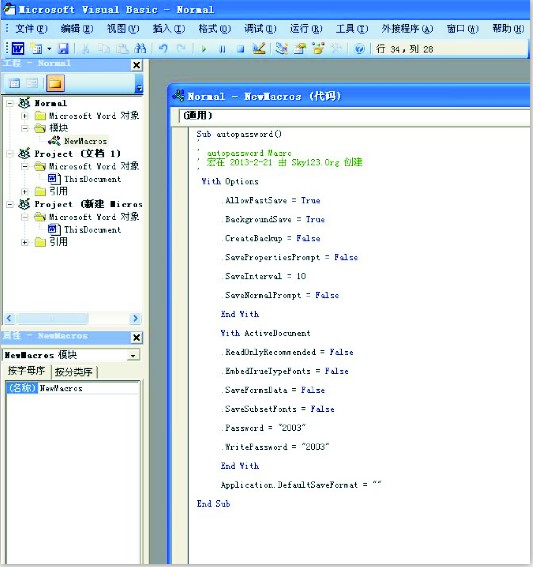Close the properties NewMacros panel
The image size is (533, 567).
136,337
